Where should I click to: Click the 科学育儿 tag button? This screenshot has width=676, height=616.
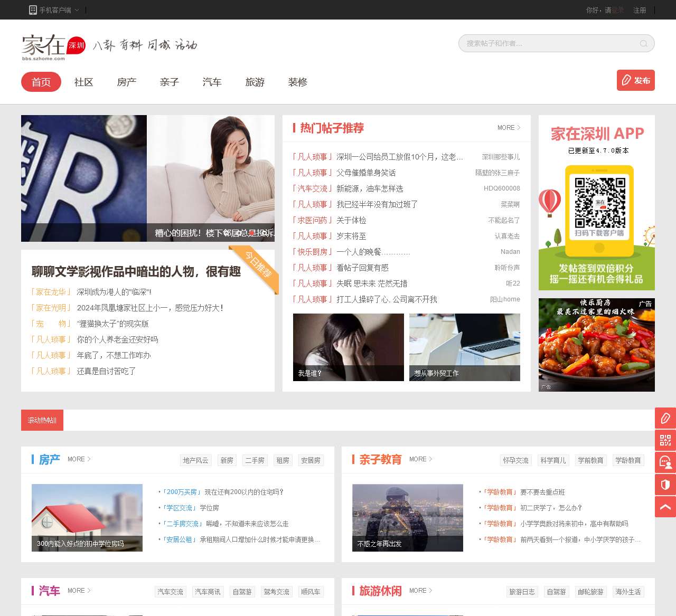tap(553, 460)
